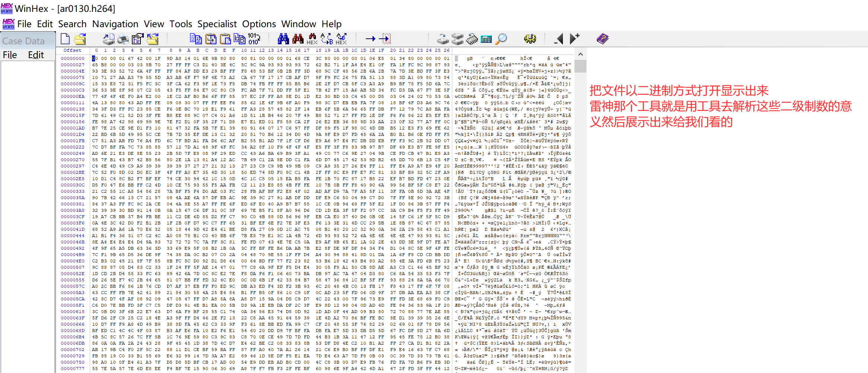Viewport: 868px width, 373px height.
Task: Click the WinHex title bar text
Action: tap(65, 9)
